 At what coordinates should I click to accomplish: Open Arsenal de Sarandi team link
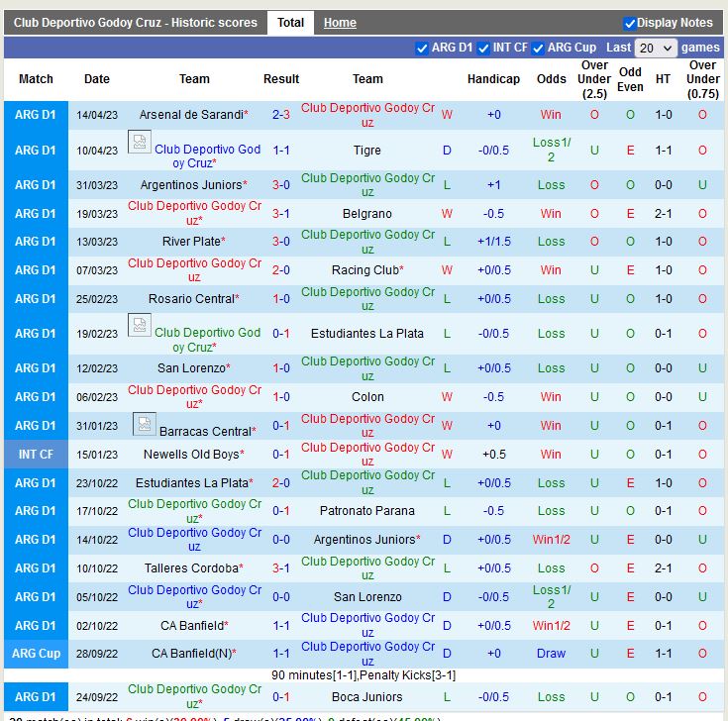[191, 115]
